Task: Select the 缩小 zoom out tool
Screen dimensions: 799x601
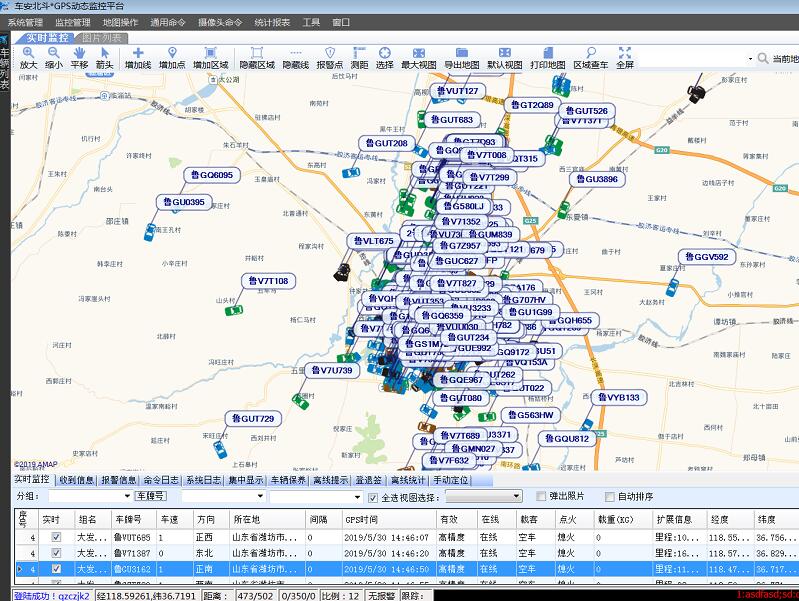Action: pos(53,58)
